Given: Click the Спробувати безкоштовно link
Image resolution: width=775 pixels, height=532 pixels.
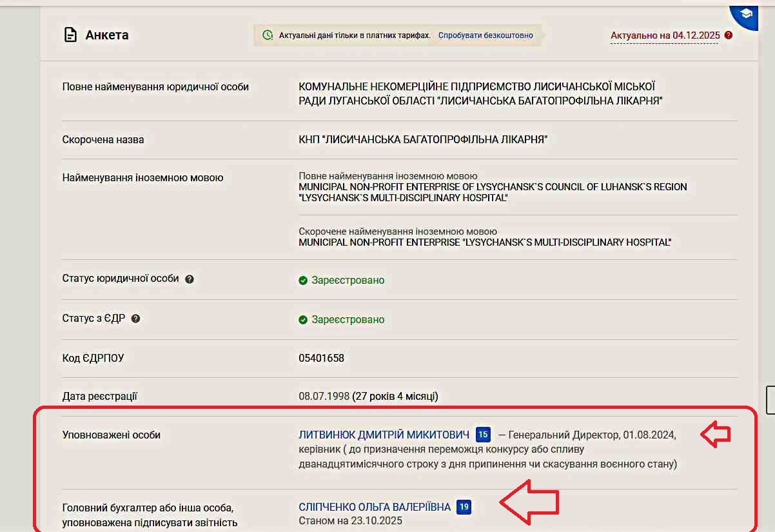Looking at the screenshot, I should click(x=486, y=35).
